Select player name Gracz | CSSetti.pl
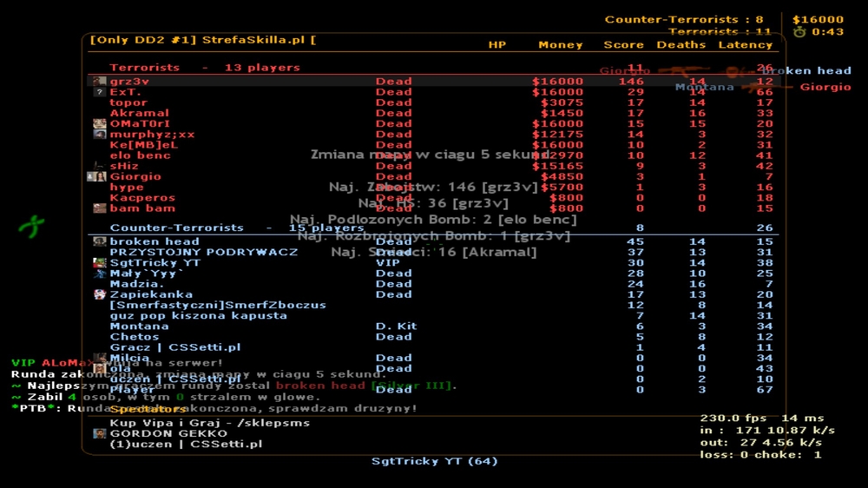The width and height of the screenshot is (868, 488). click(x=175, y=347)
